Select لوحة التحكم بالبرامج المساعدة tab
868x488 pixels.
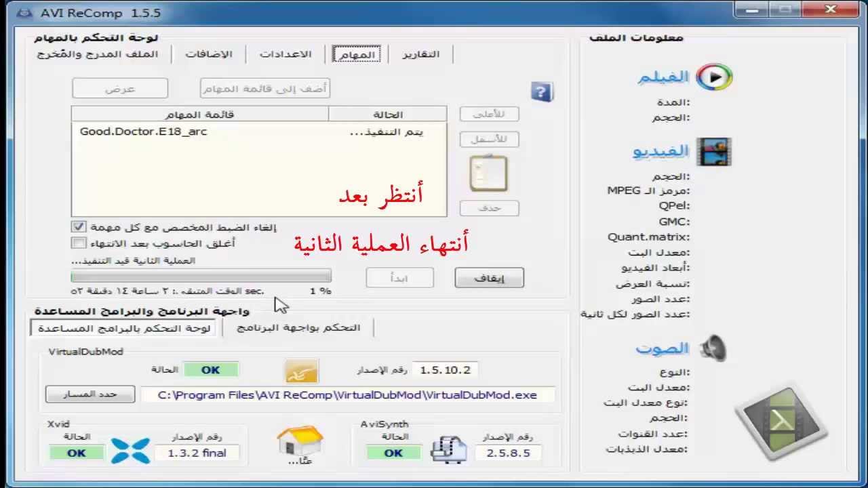pyautogui.click(x=124, y=328)
